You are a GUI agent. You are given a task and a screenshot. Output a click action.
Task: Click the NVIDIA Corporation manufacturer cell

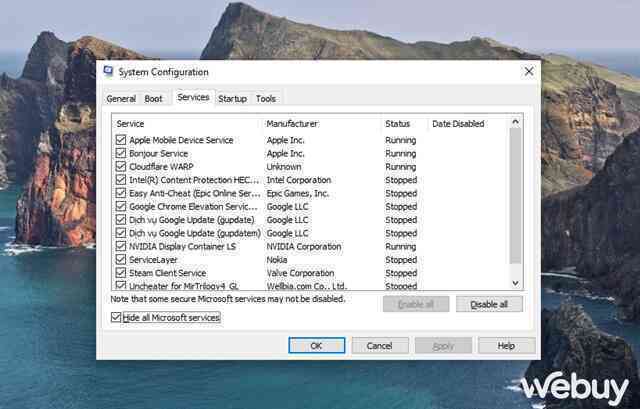[x=304, y=247]
